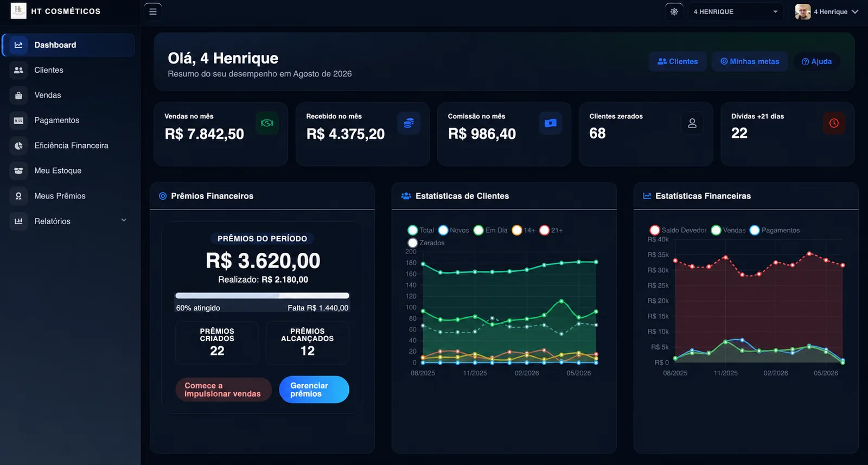868x465 pixels.
Task: Toggle the 21+ series in client chart legend
Action: 551,230
